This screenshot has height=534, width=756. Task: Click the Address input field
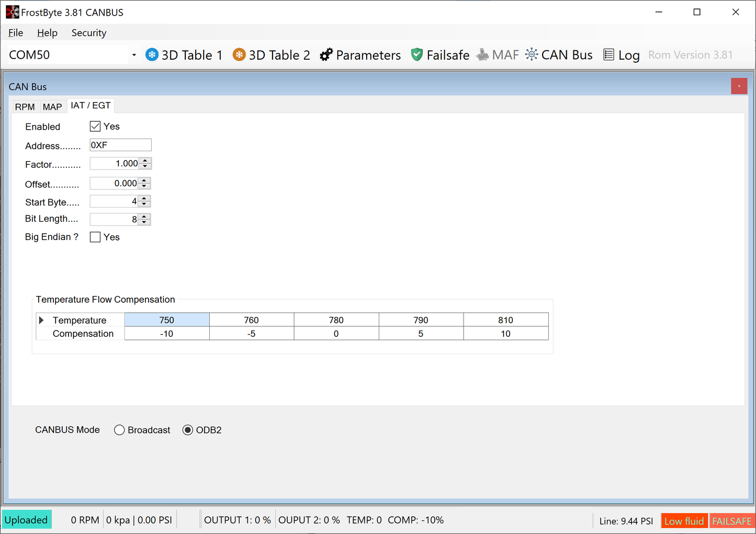click(x=120, y=145)
